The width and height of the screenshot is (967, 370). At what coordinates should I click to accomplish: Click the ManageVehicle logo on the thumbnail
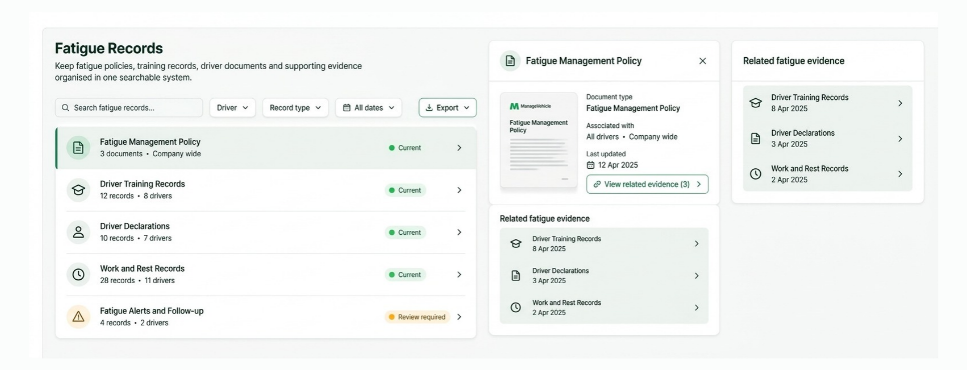tap(530, 106)
